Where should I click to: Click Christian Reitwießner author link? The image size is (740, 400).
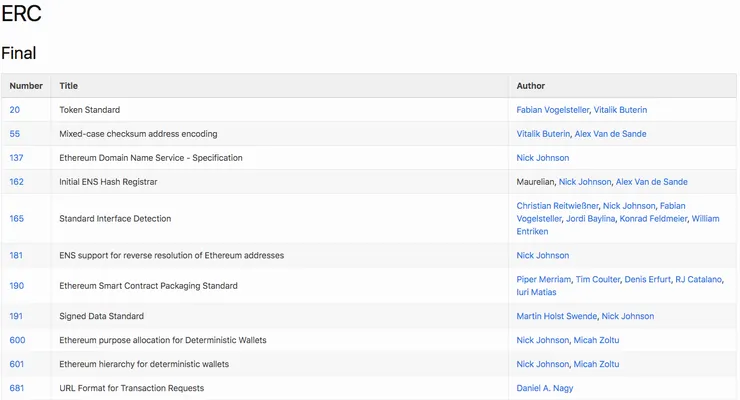(x=557, y=206)
